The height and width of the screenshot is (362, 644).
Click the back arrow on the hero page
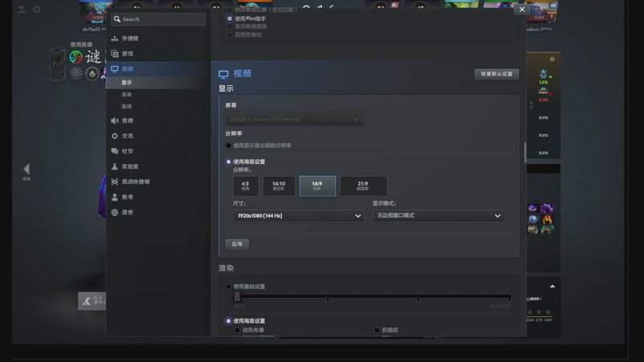click(27, 169)
